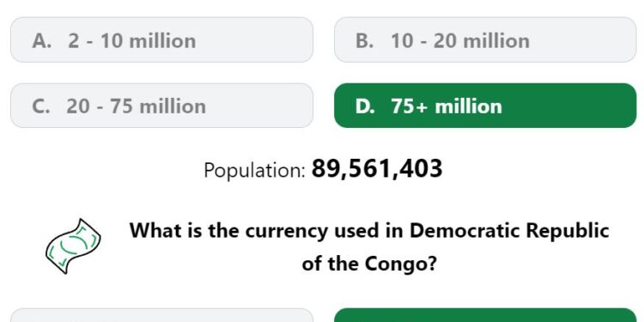Viewport: 644px width, 322px height.
Task: Click the words "of the Congo?"
Action: coord(369,264)
